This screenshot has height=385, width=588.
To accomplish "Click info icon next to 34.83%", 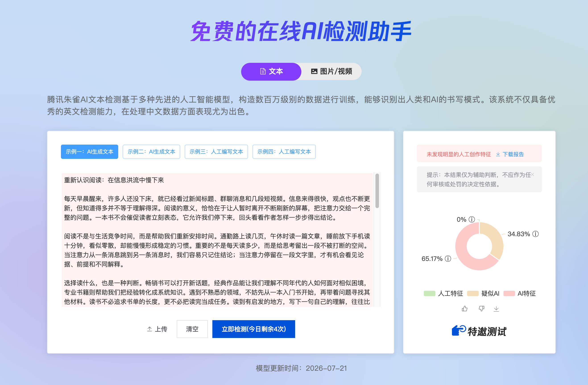I will 535,234.
